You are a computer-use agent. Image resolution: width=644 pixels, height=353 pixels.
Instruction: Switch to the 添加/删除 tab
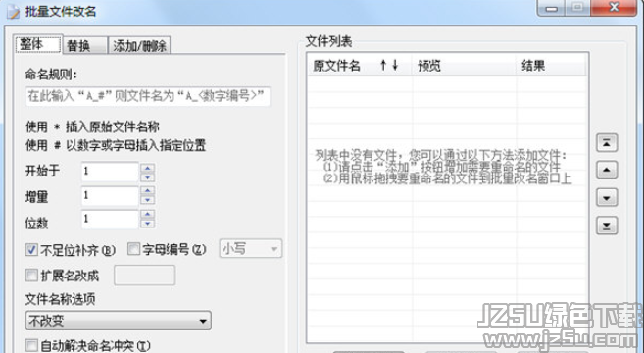(139, 46)
